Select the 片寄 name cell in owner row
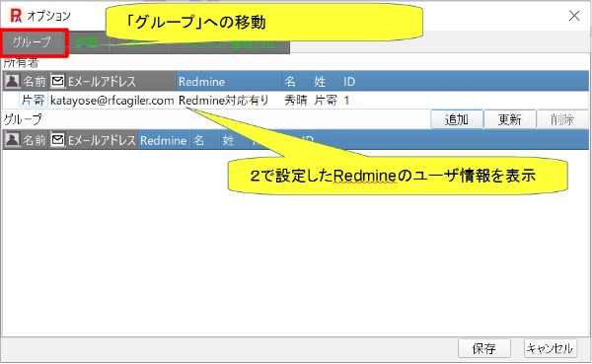This screenshot has height=364, width=592. point(34,100)
